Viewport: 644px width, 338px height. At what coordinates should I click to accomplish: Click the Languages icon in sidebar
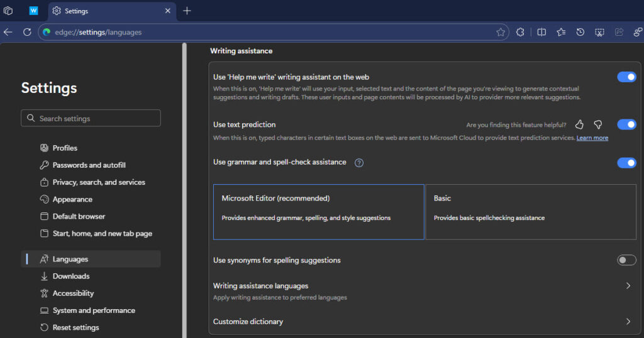point(44,259)
